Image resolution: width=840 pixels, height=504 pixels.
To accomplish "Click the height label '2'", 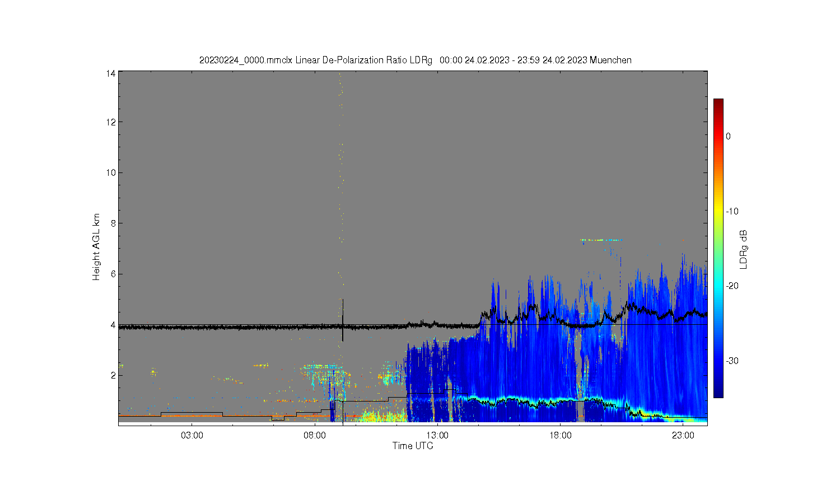I will click(x=113, y=375).
